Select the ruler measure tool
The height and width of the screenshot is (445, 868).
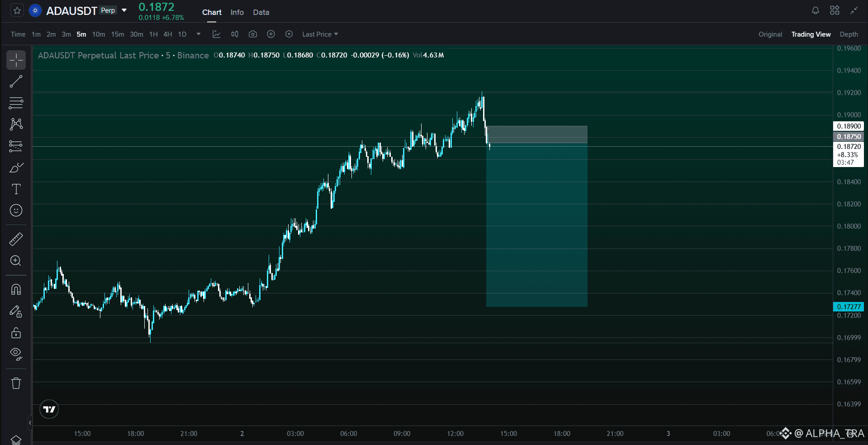coord(16,239)
